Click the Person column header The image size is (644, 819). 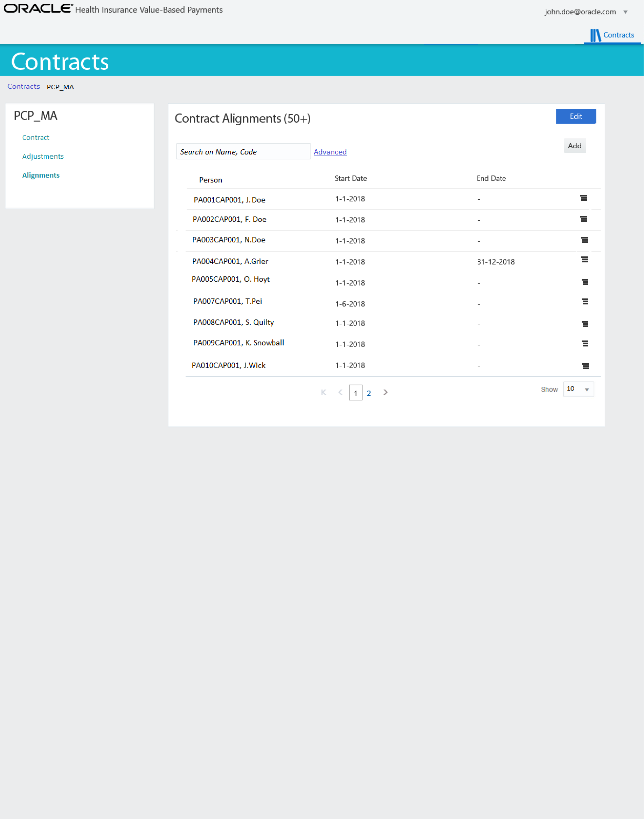(210, 180)
